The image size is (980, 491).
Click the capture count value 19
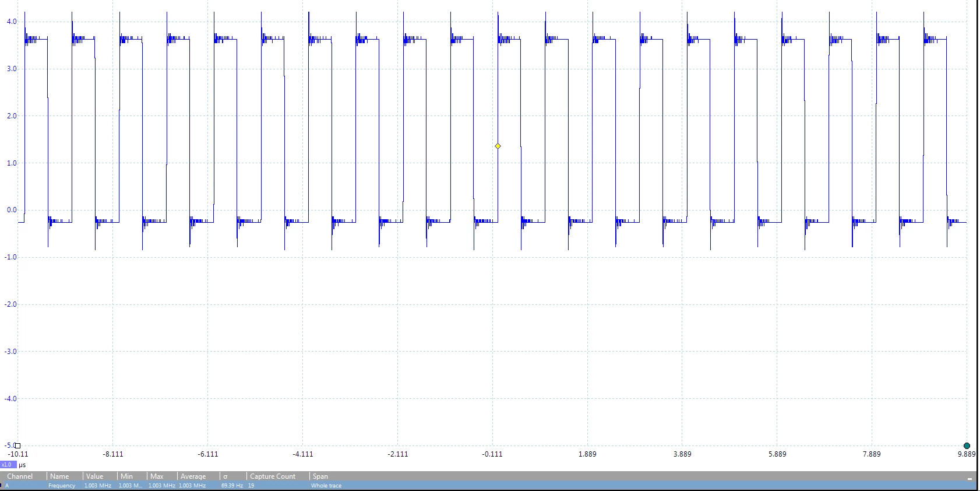251,486
